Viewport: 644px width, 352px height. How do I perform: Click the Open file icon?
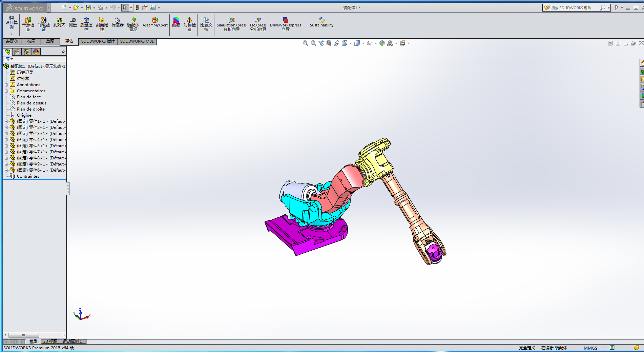[76, 7]
